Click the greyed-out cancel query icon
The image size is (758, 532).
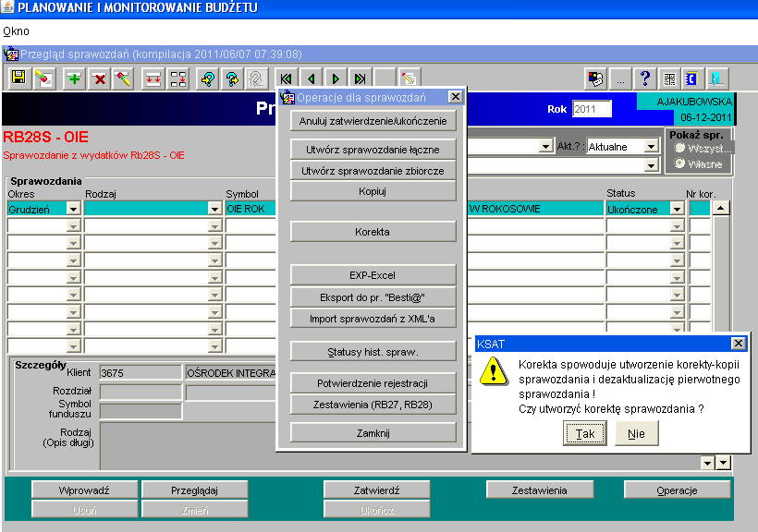pos(257,79)
